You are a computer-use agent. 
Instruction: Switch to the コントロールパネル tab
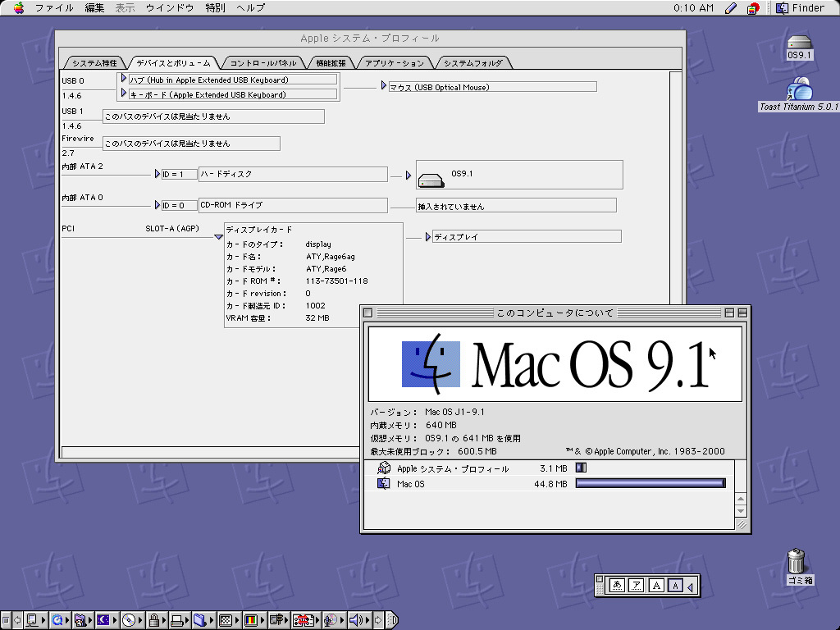click(263, 62)
